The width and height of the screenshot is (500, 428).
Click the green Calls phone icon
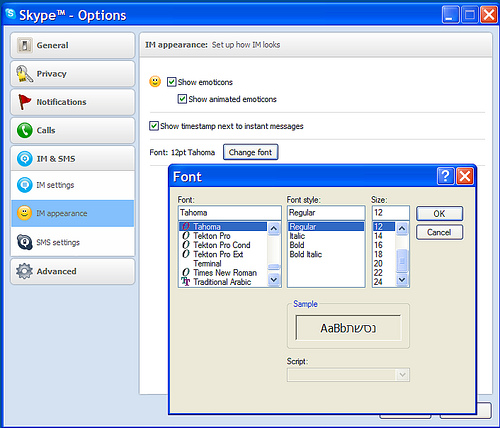(25, 130)
